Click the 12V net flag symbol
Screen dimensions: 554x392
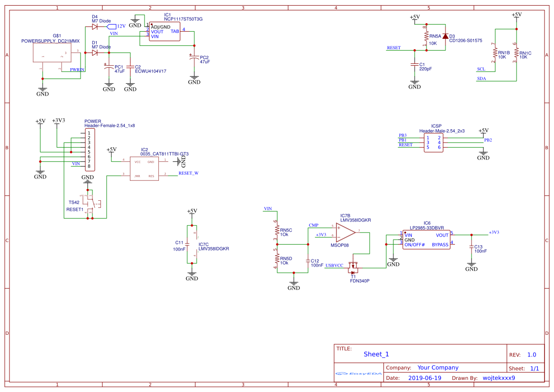pyautogui.click(x=112, y=27)
